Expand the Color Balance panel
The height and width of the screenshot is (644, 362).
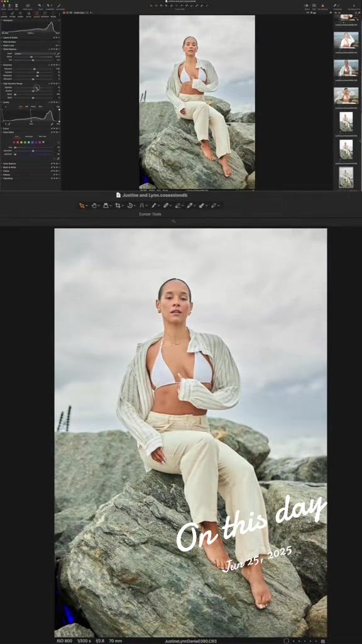pos(1,164)
